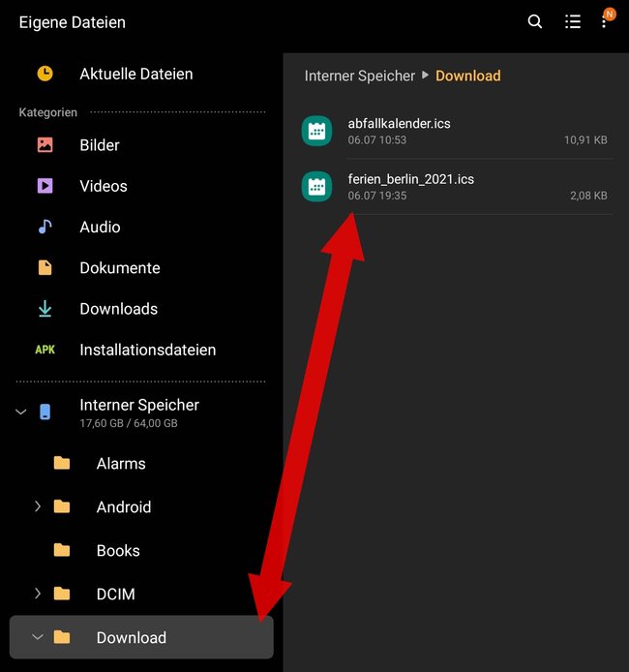Go to Interner Speicher in breadcrumb
This screenshot has height=672, width=629.
360,76
